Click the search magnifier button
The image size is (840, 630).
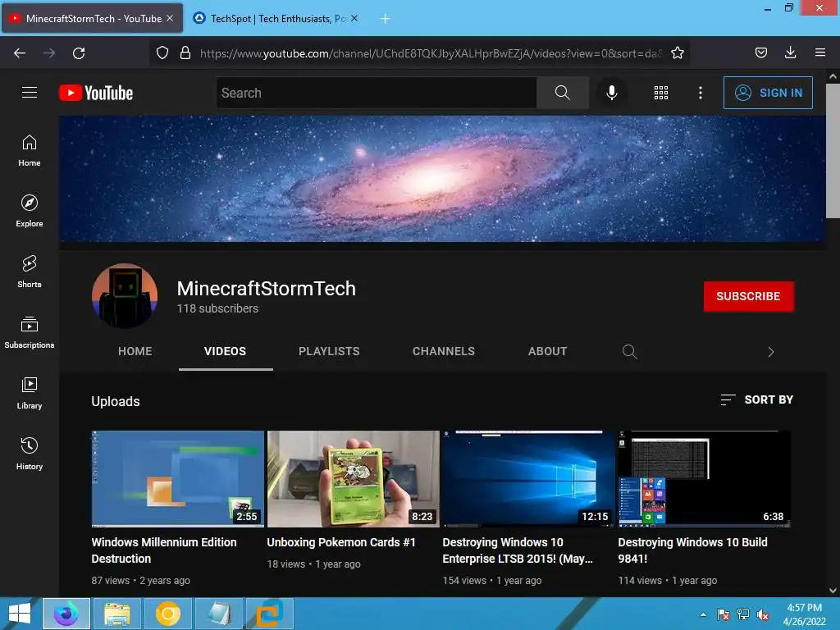[562, 93]
